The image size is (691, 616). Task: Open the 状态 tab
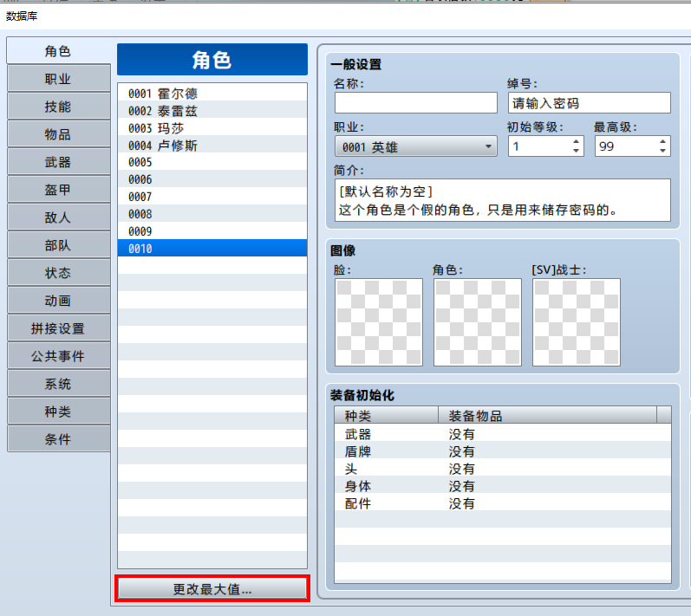pos(58,273)
